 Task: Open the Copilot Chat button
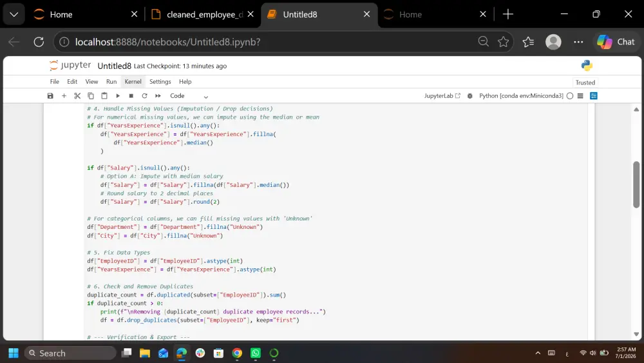(616, 41)
